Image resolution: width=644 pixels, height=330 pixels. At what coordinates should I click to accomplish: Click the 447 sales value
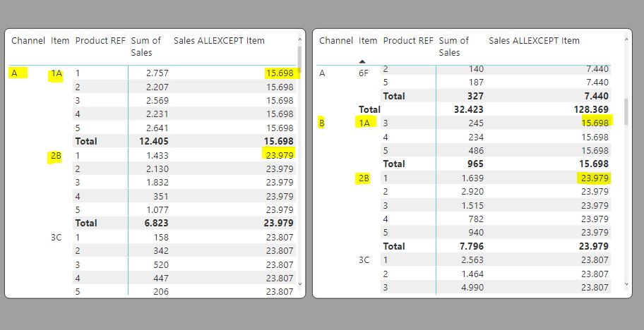pos(162,279)
